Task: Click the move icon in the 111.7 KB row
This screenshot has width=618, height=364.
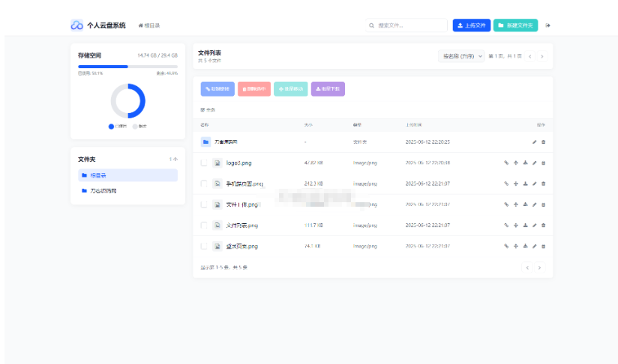Action: pyautogui.click(x=516, y=225)
